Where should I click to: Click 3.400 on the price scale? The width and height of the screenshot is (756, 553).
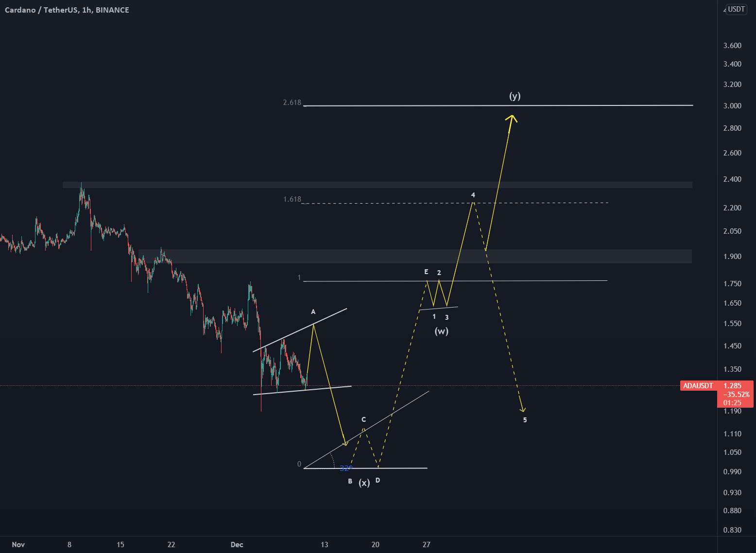[732, 64]
